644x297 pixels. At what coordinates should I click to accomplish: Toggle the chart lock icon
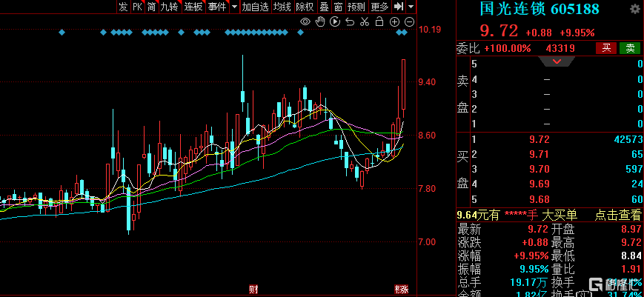tap(379, 21)
